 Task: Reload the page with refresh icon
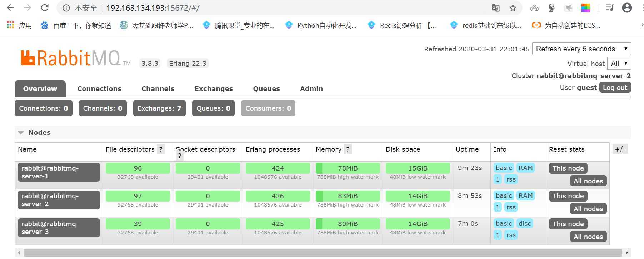45,8
